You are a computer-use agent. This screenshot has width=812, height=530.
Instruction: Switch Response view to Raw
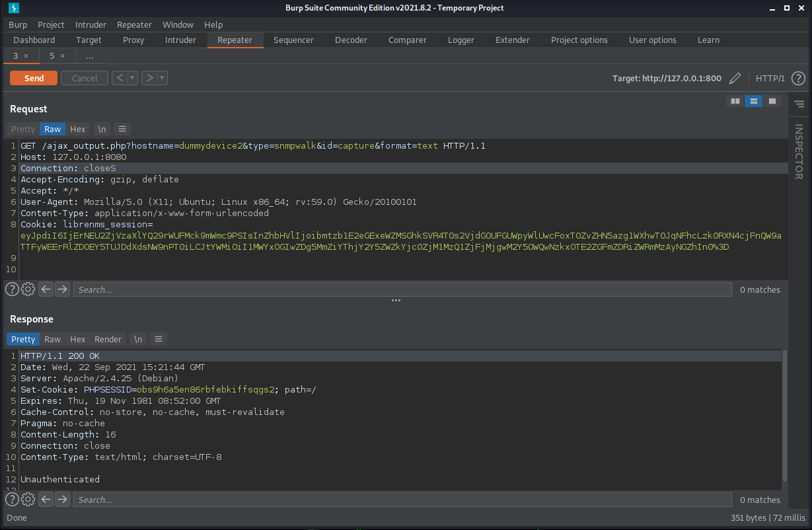[53, 339]
